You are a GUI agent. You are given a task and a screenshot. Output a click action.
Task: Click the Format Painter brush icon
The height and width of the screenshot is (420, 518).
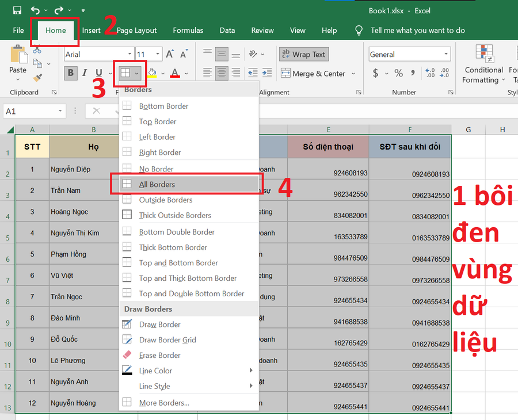37,78
